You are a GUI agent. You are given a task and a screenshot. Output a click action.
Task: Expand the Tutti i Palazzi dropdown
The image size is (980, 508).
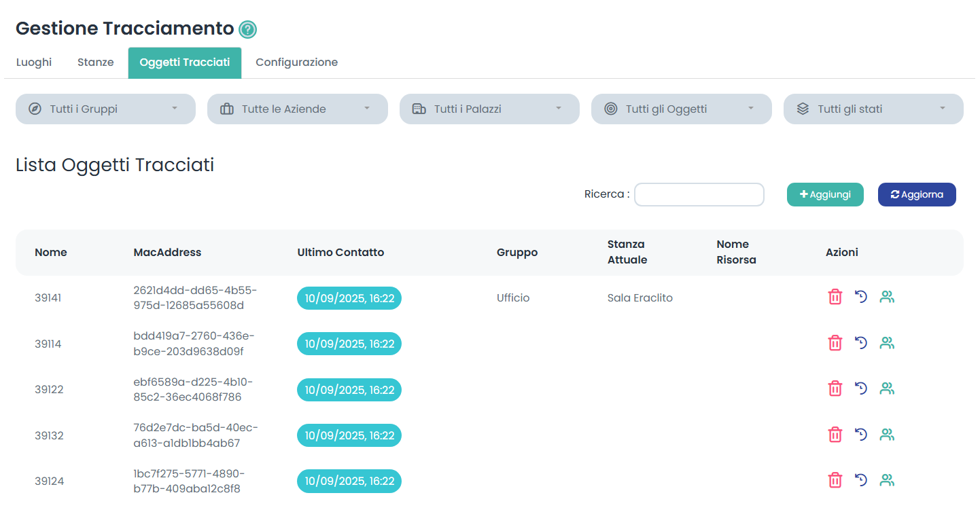coord(489,109)
